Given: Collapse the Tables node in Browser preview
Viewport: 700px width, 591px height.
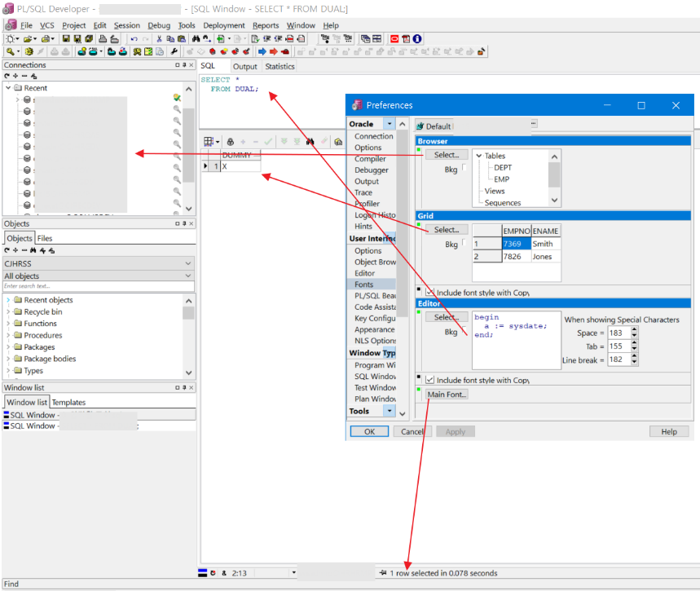Looking at the screenshot, I should 478,156.
